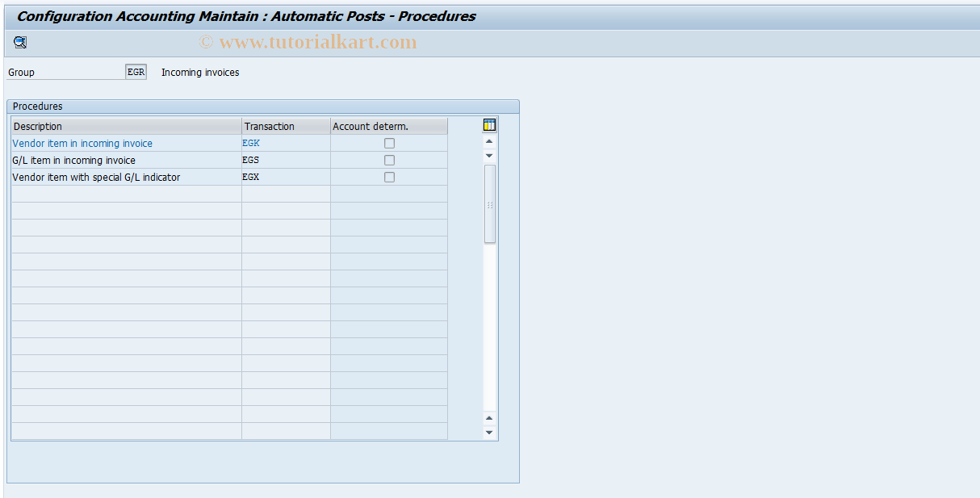Click the Procedures panel title
Screen dimensions: 980x498
coord(38,106)
